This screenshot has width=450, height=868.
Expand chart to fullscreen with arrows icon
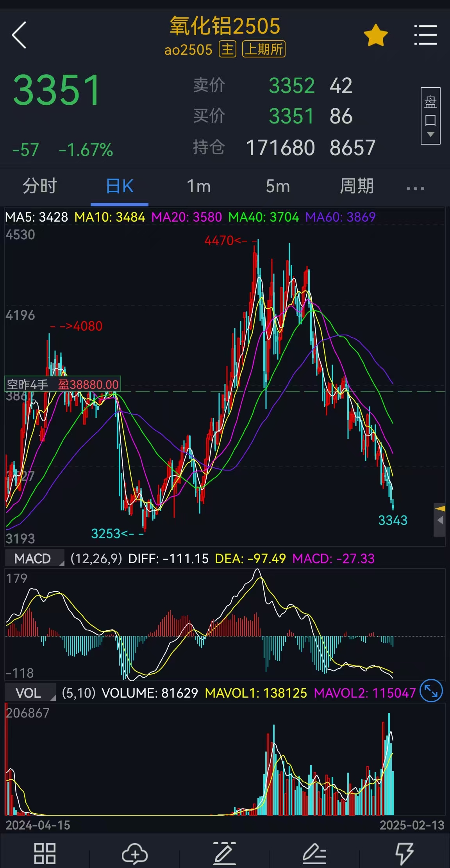pyautogui.click(x=431, y=691)
